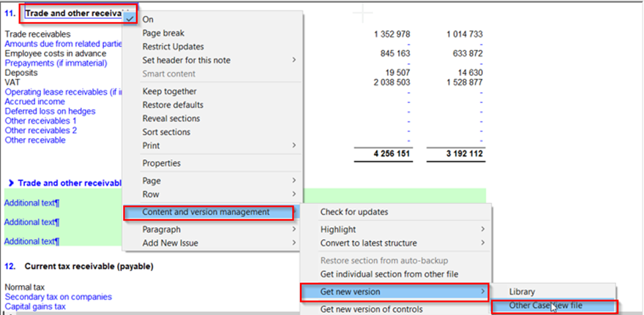Click the Prepayments (if immaterial) link

pos(56,64)
